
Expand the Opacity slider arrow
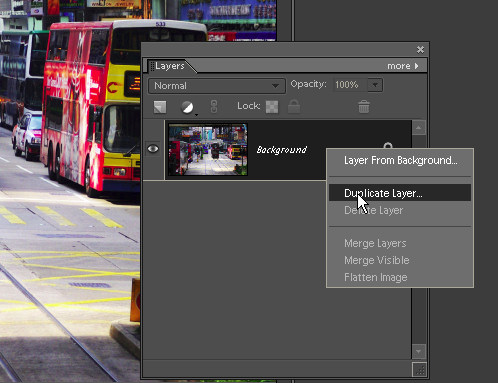coord(375,85)
